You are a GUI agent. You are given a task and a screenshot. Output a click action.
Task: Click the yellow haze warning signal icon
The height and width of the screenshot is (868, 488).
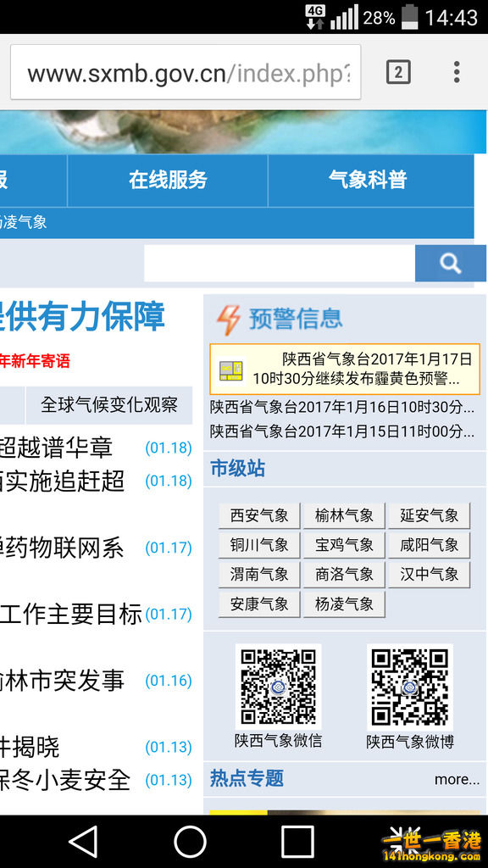point(230,370)
